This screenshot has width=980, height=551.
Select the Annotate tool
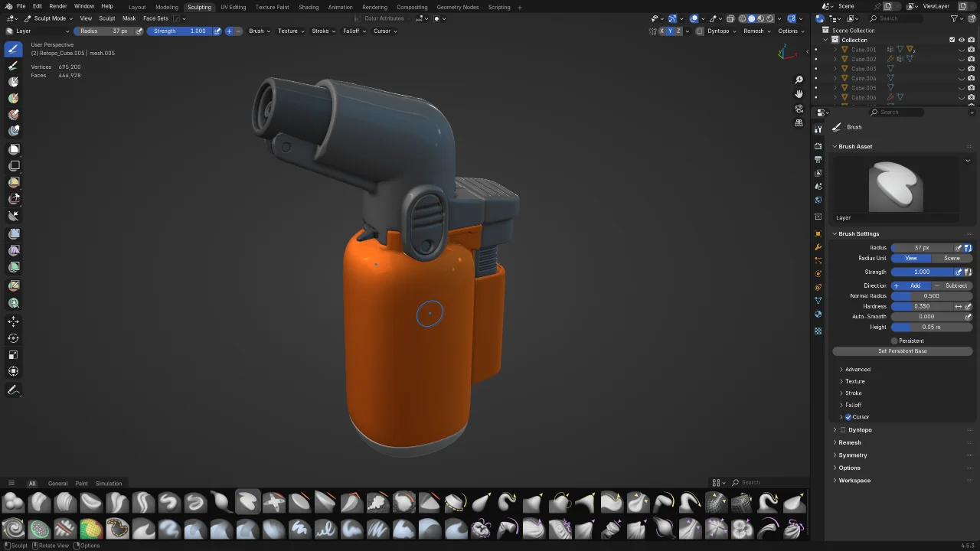(x=13, y=390)
